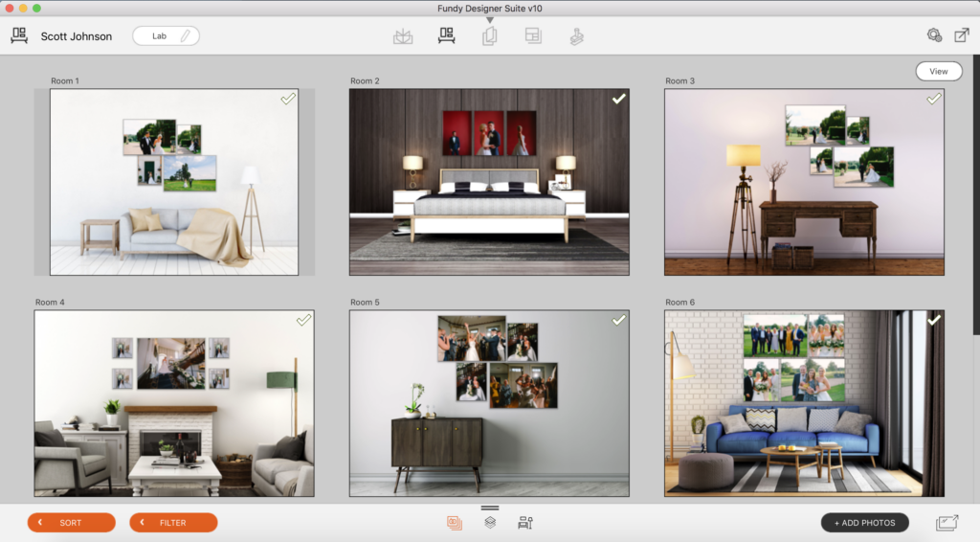Expand the FILTER options
This screenshot has height=542, width=980.
pyautogui.click(x=173, y=523)
